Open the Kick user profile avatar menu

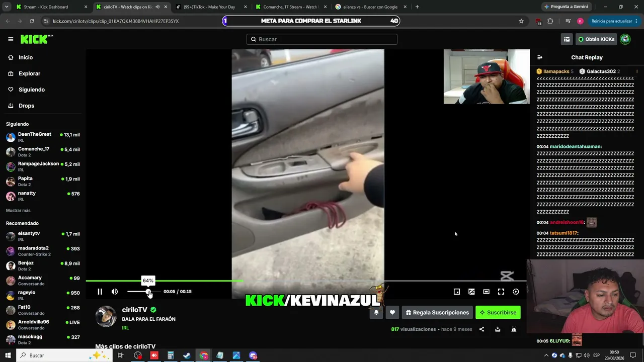tap(625, 39)
